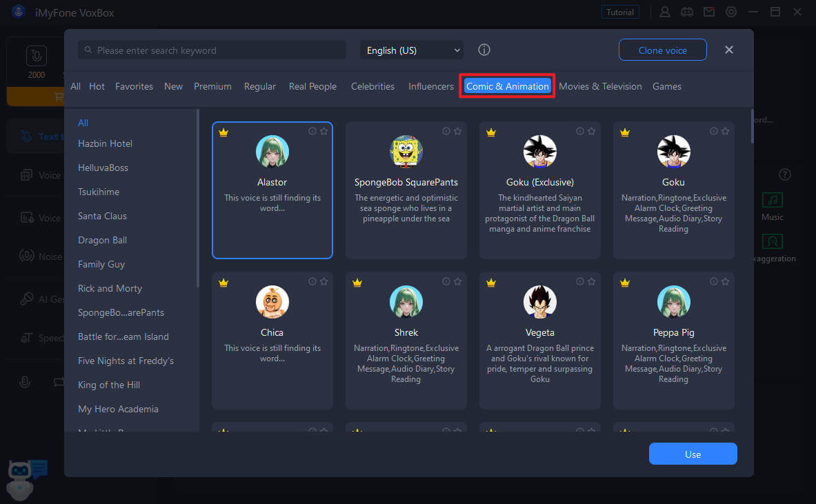This screenshot has height=504, width=816.
Task: Open the Tutorial button in title bar
Action: [x=620, y=12]
